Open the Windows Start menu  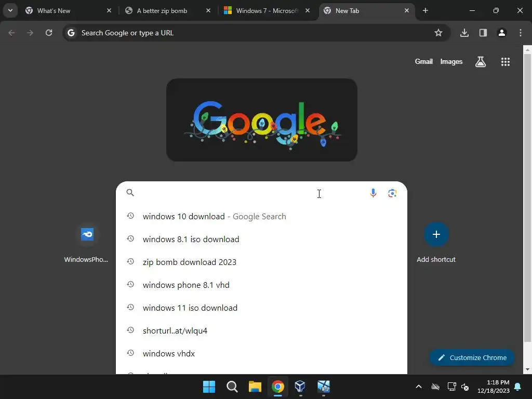click(x=209, y=387)
